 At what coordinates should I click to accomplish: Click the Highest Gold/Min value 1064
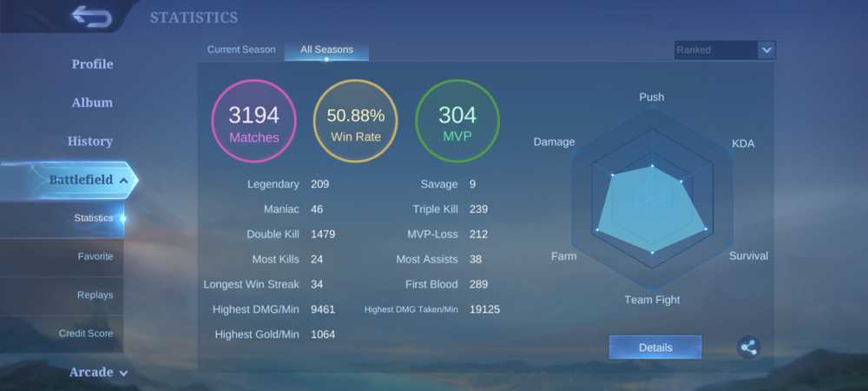[323, 335]
